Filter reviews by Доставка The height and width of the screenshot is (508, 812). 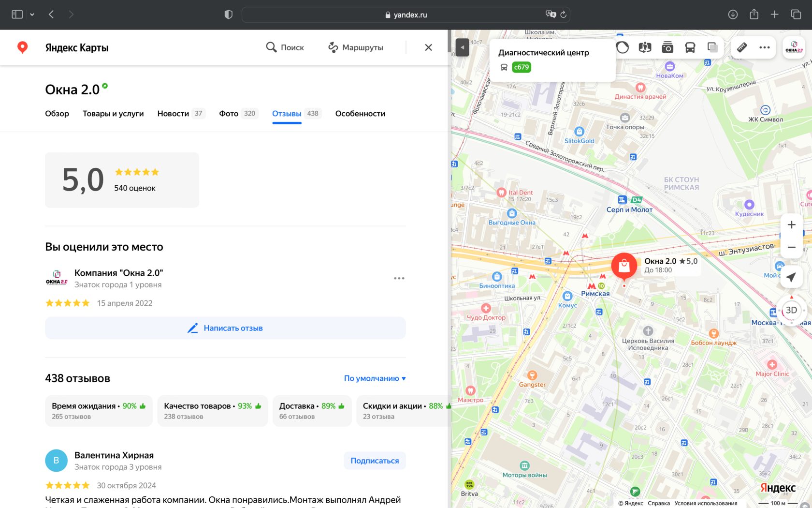click(x=312, y=411)
